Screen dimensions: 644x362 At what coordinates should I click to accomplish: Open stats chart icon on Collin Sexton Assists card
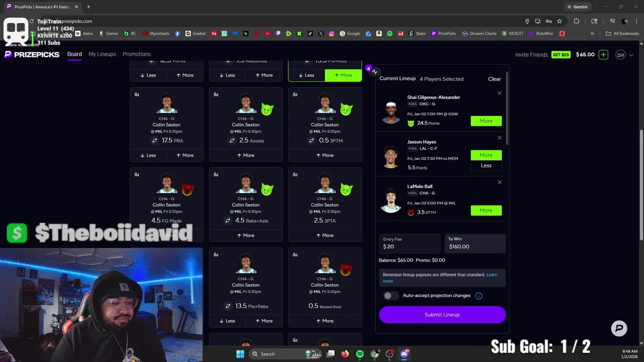click(216, 94)
